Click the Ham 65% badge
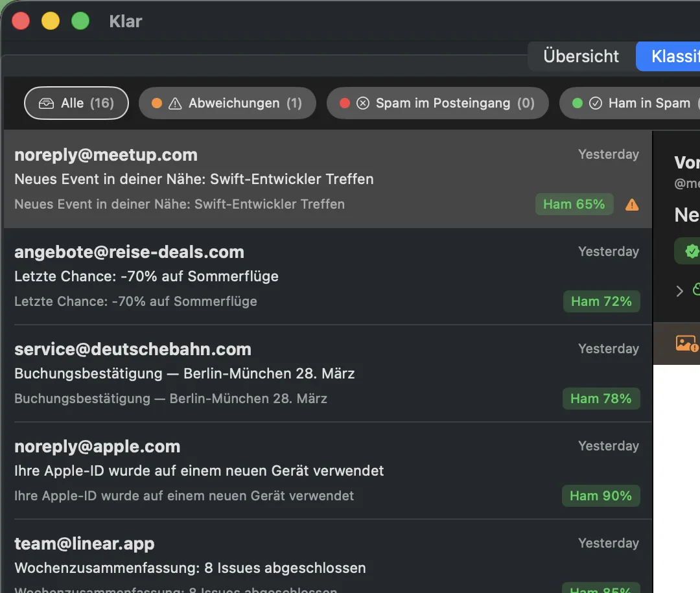The width and height of the screenshot is (700, 593). tap(574, 205)
